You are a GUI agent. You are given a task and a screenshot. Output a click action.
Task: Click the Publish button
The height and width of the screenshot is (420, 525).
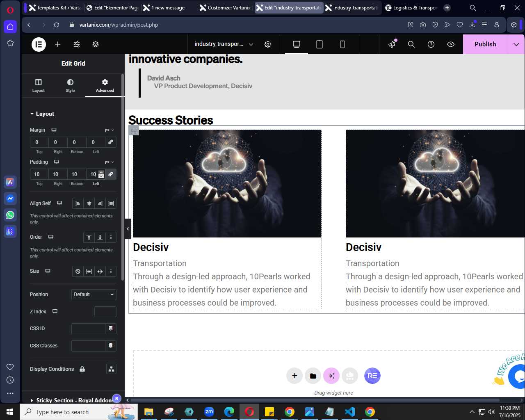485,44
